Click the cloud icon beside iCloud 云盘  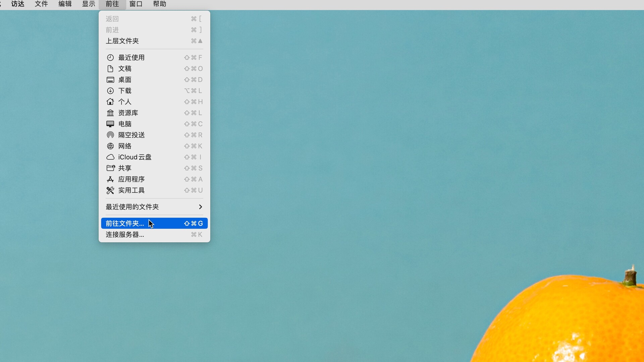coord(110,157)
